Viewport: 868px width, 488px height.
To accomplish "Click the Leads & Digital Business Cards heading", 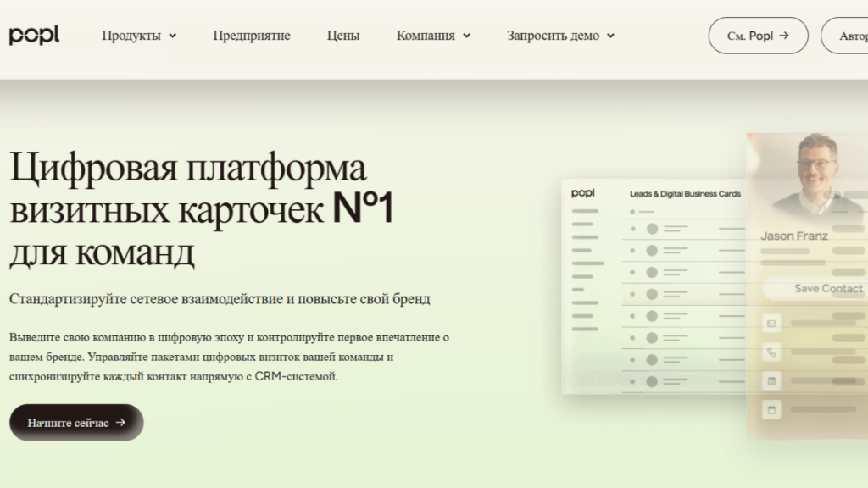I will tap(685, 194).
